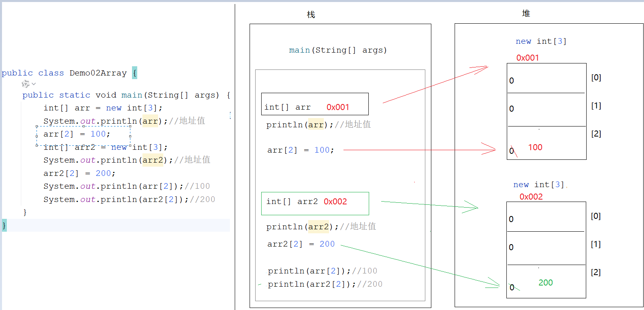Click the top-left handle of the dashed selection box
This screenshot has height=310, width=644.
[x=37, y=126]
